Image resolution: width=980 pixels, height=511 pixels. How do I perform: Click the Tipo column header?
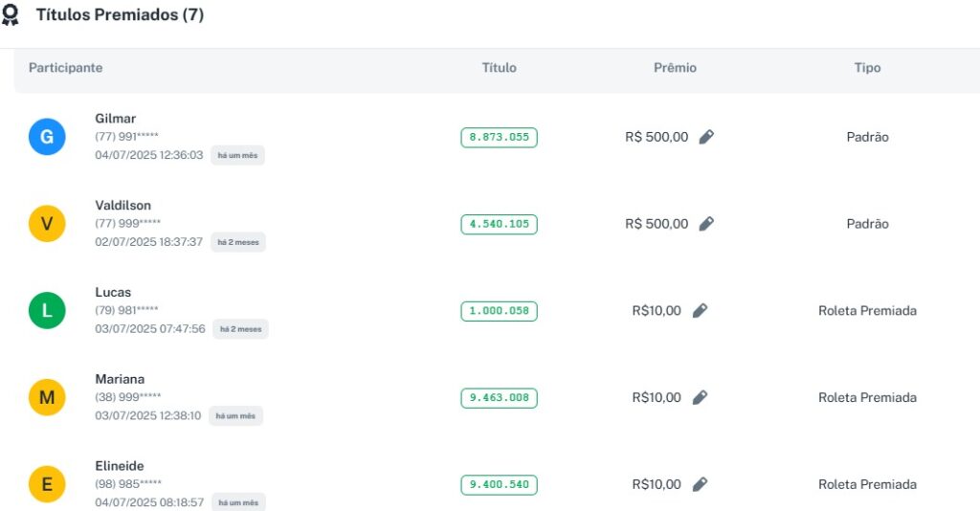[x=867, y=68]
